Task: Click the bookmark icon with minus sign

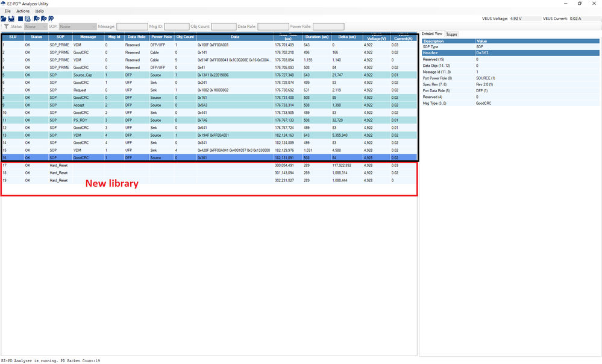Action: [44, 19]
